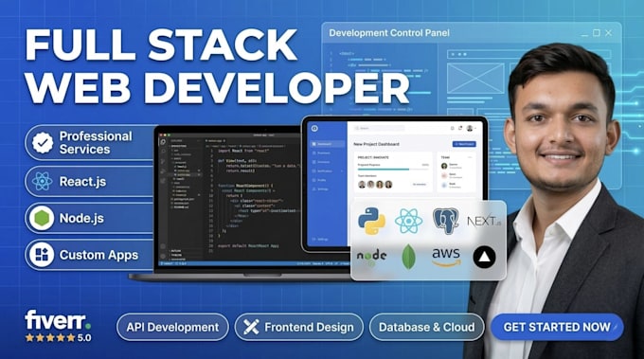
Task: Maximize the Development Control Panel window
Action: (x=597, y=33)
